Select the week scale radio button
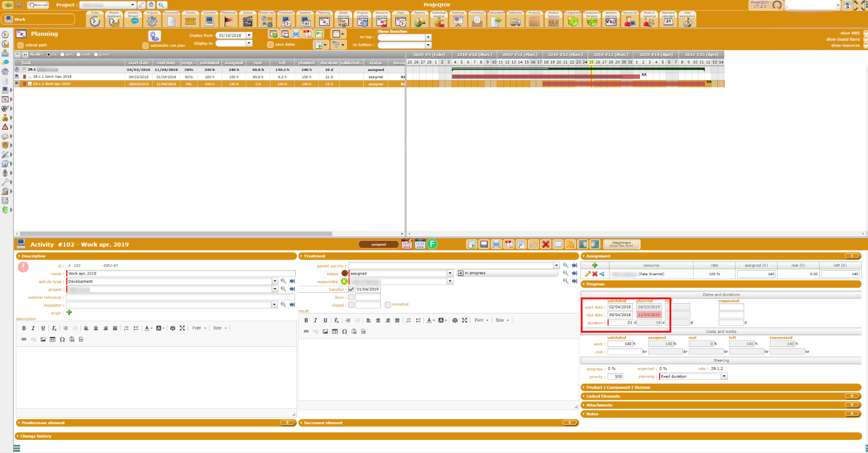 [62, 55]
